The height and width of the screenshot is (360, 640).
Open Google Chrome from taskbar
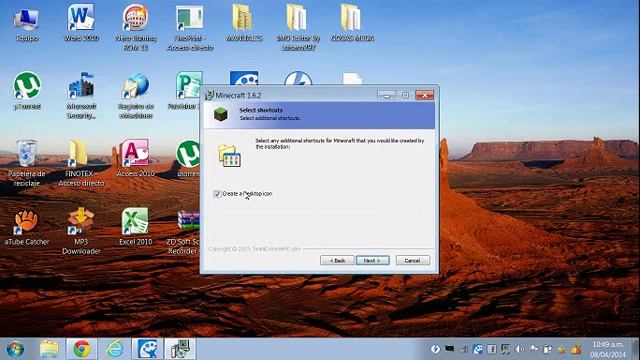pyautogui.click(x=82, y=349)
